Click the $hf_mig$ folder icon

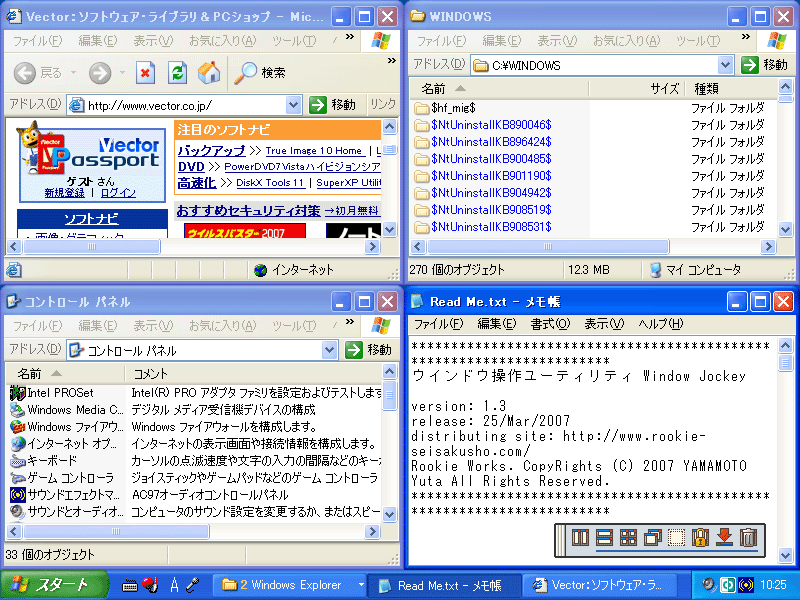(x=421, y=108)
